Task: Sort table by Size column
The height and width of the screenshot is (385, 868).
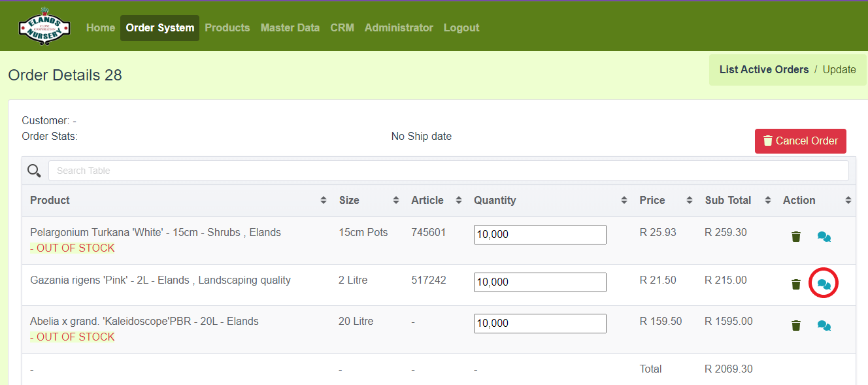Action: [395, 201]
